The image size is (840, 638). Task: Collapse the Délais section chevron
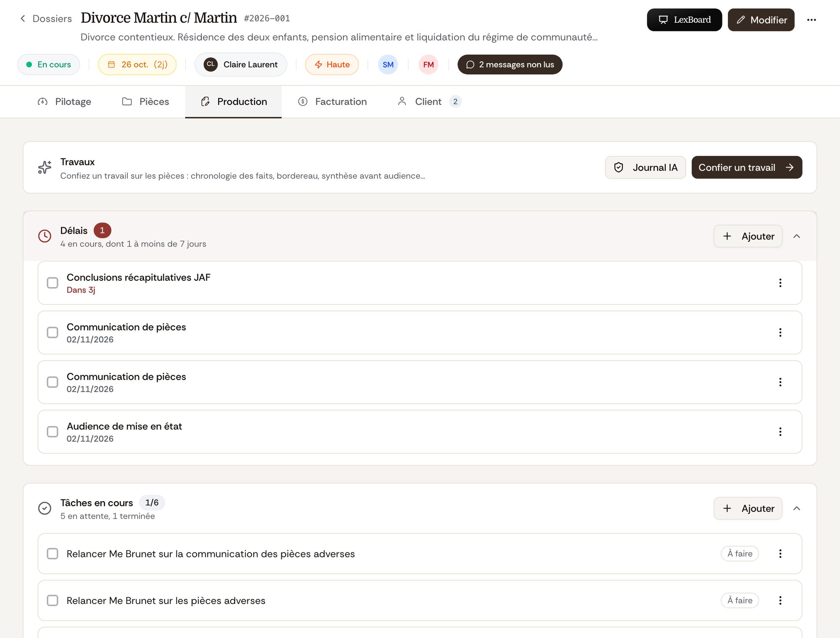[797, 236]
